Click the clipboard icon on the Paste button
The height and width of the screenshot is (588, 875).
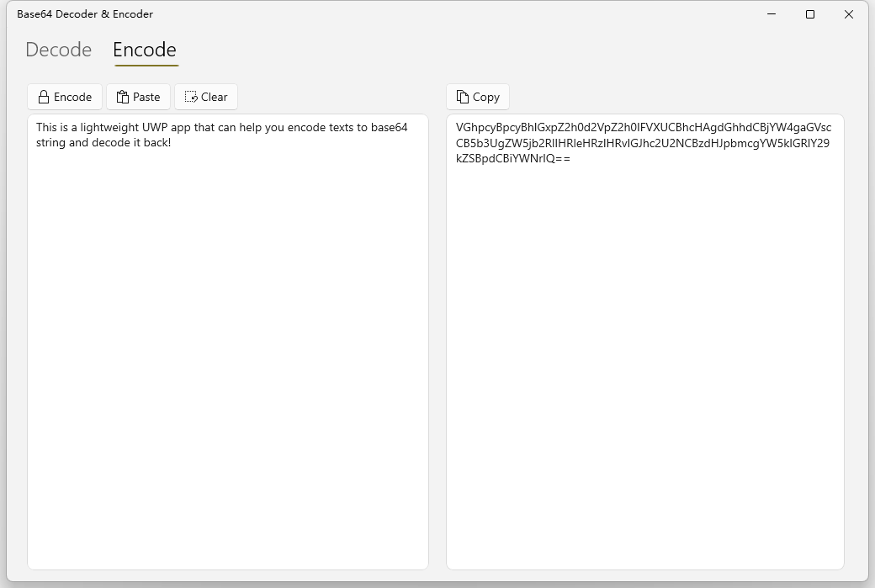tap(123, 97)
